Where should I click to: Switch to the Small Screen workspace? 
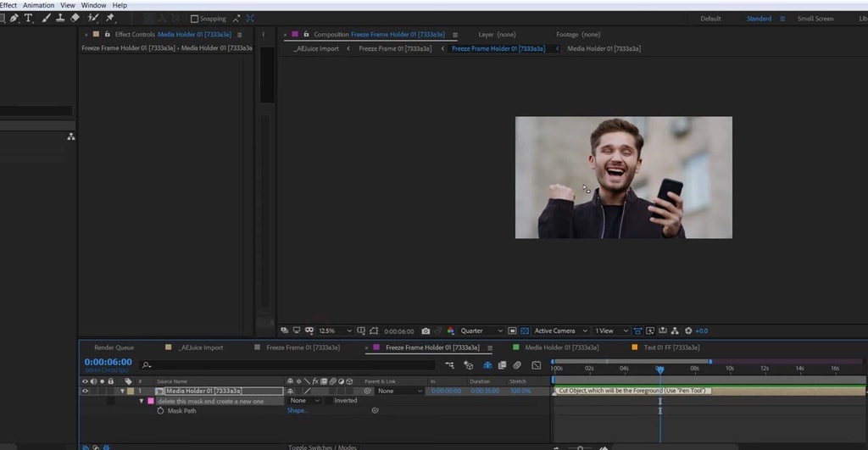click(x=815, y=19)
